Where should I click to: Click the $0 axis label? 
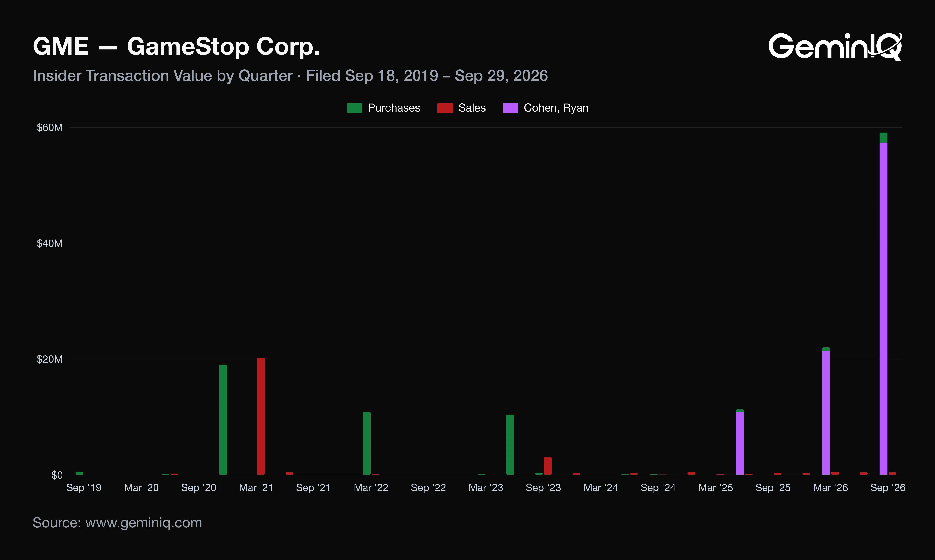click(57, 475)
